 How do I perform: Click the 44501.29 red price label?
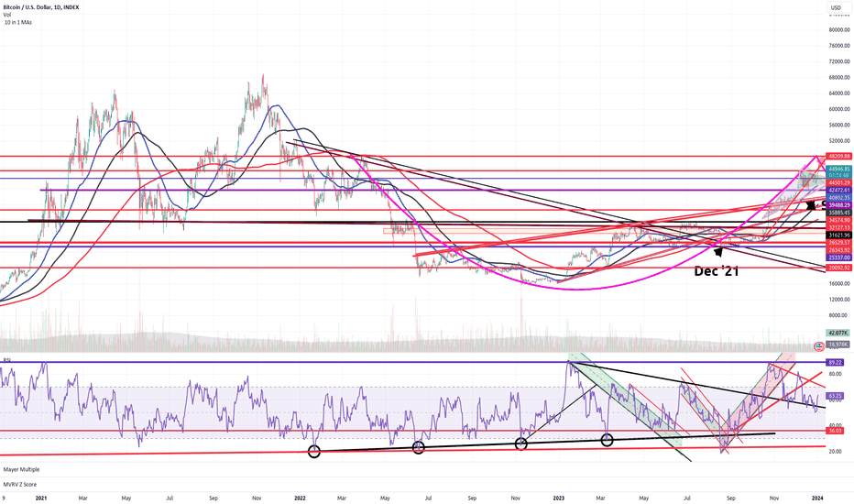coord(838,182)
